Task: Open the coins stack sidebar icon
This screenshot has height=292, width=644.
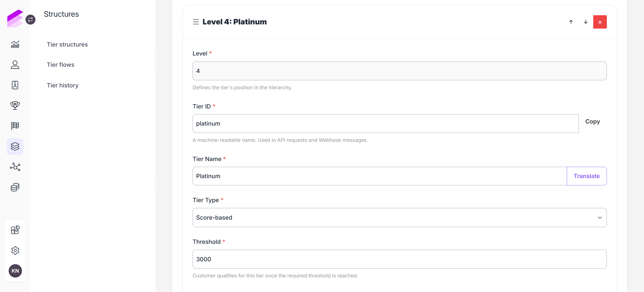Action: (15, 187)
